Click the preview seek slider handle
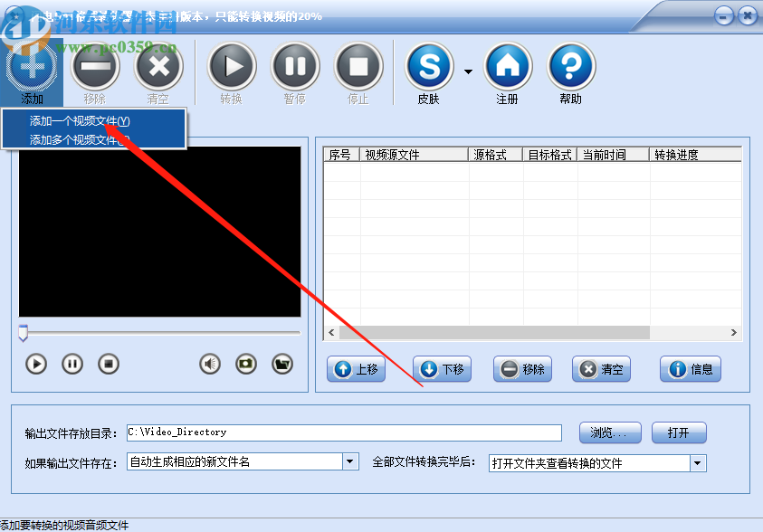Viewport: 763px width, 532px height. point(23,333)
